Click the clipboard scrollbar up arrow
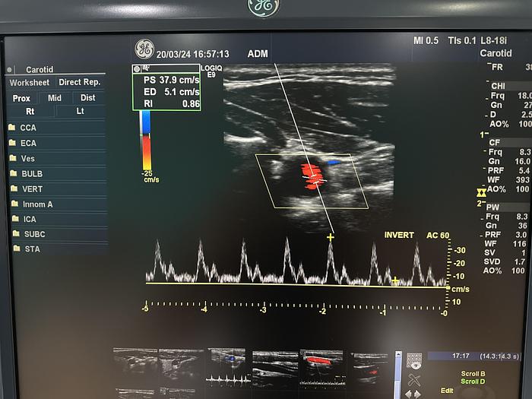532x399 pixels. pos(398,355)
